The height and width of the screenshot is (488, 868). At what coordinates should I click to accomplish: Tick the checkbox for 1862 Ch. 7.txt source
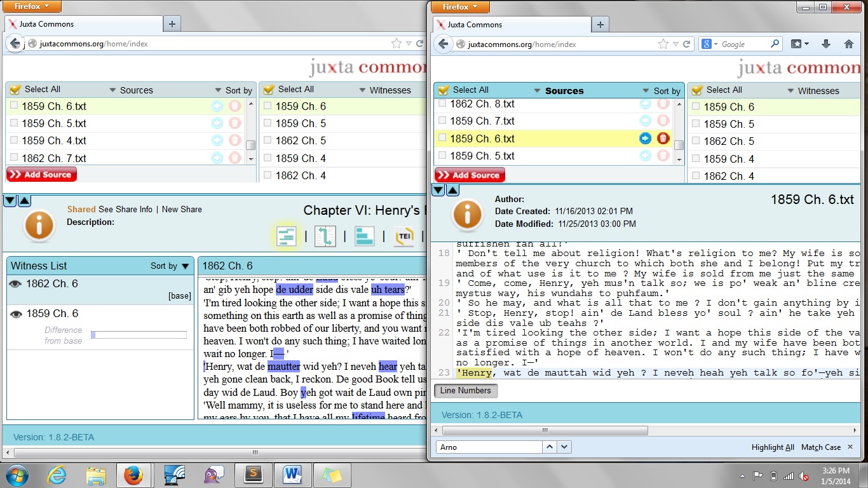(x=14, y=158)
